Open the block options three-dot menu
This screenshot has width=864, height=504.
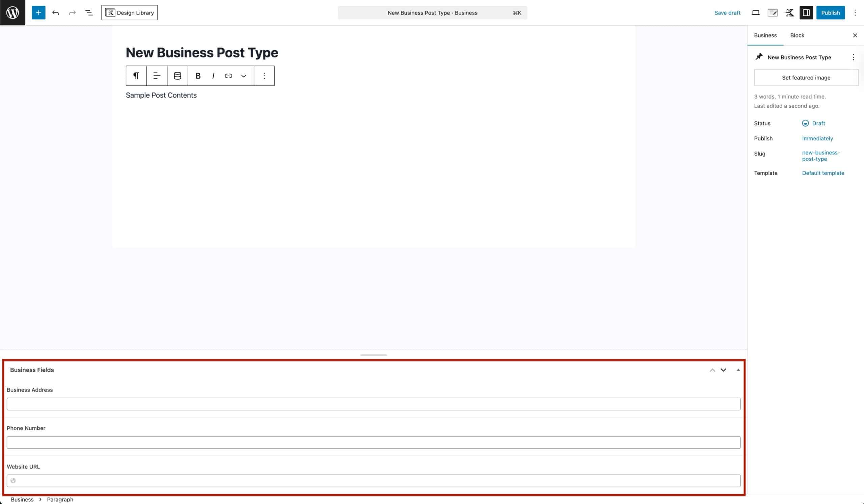point(264,75)
